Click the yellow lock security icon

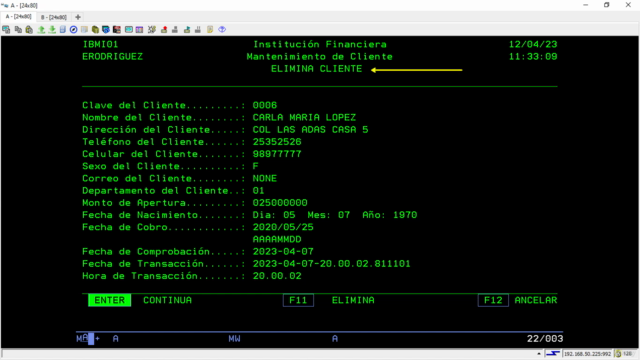[x=618, y=353]
